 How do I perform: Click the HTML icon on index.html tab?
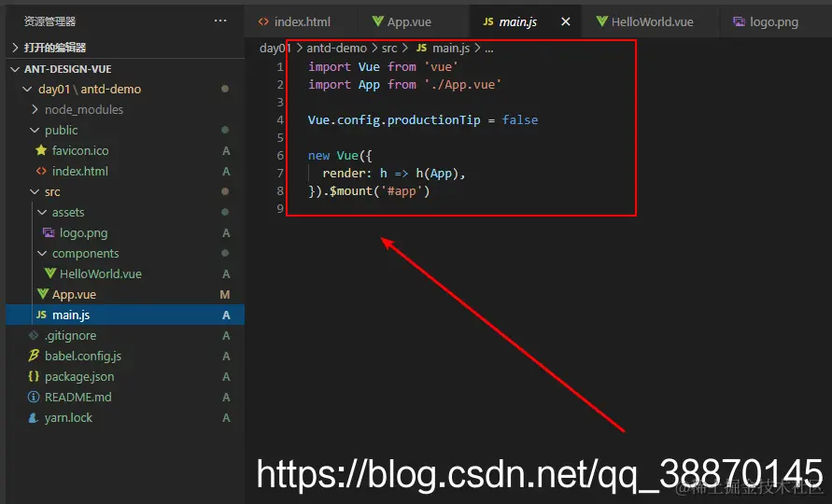(x=263, y=21)
